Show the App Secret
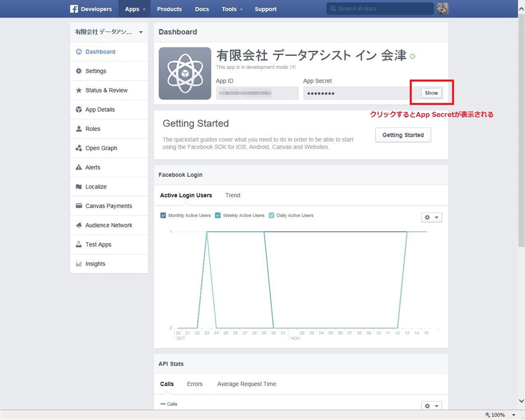The image size is (525, 420). coord(431,93)
